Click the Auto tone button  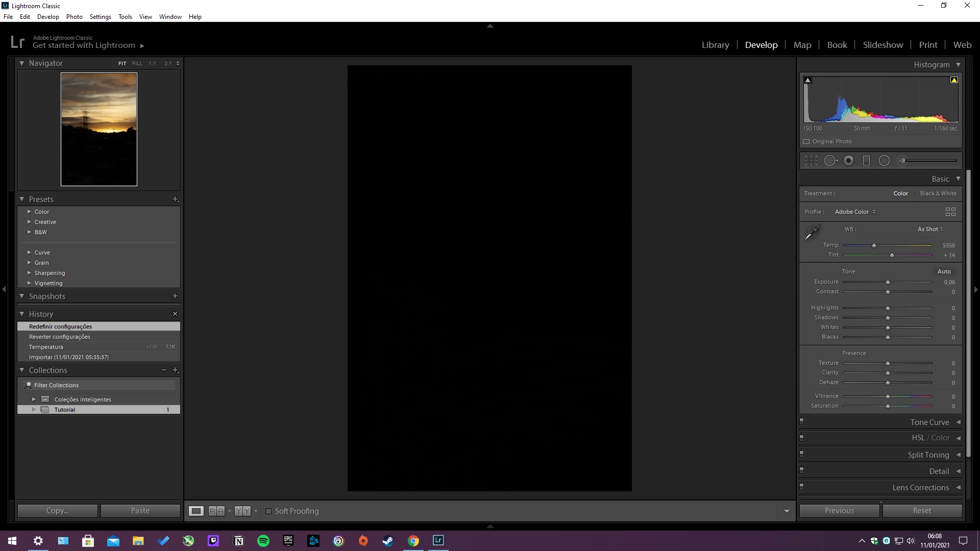(x=944, y=271)
